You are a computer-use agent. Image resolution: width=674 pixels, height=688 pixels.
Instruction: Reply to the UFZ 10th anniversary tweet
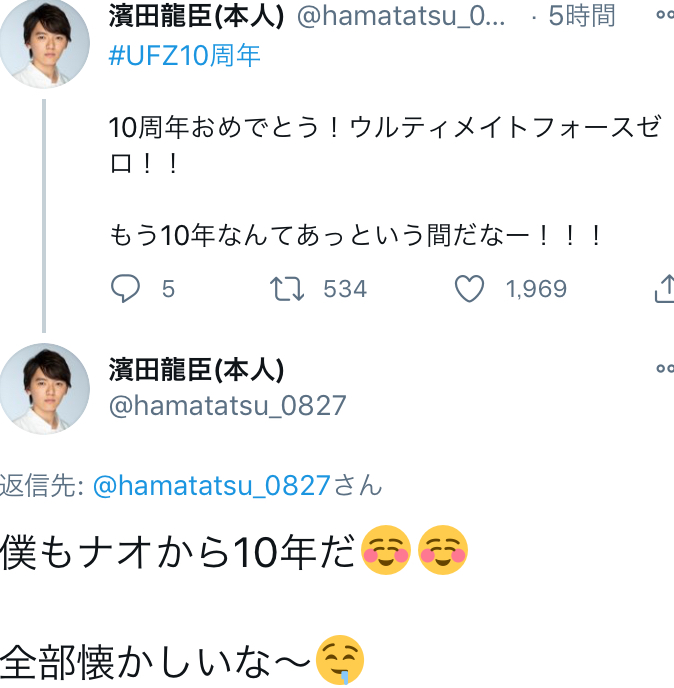125,289
